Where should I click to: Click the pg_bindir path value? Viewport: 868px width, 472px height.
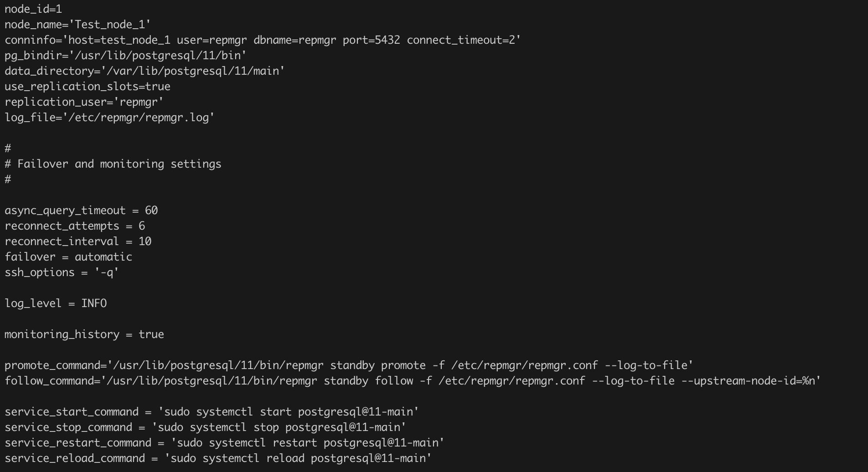pos(158,56)
